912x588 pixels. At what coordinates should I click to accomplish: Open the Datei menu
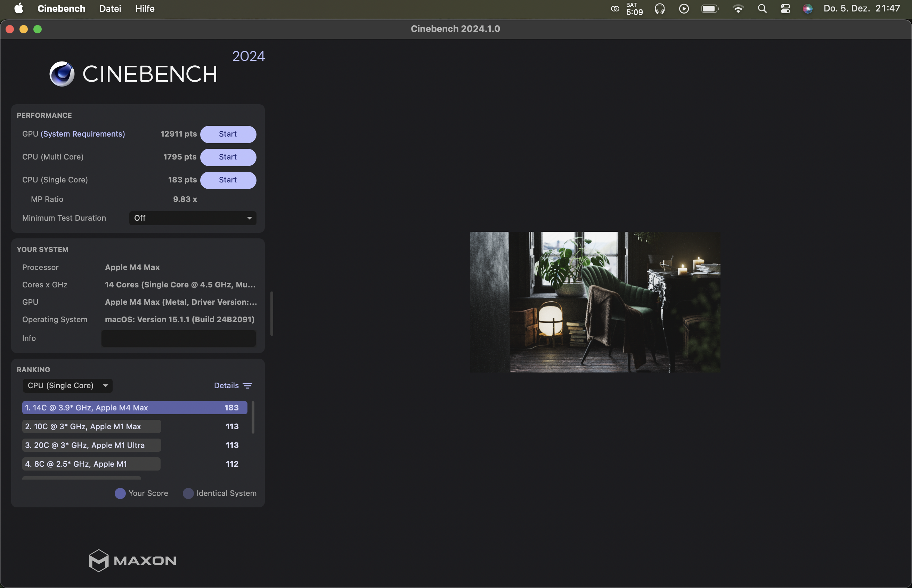110,8
